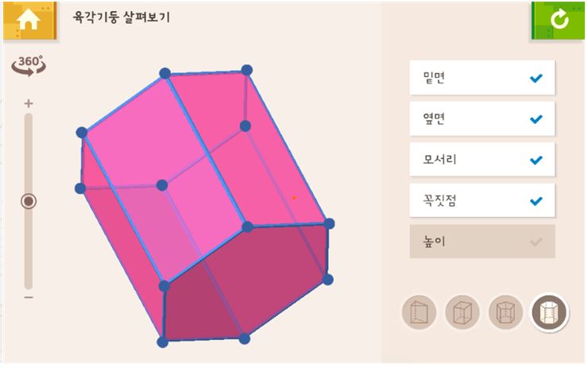The width and height of the screenshot is (588, 368).
Task: Click the bottom-left vertex dot of prism
Action: 162,342
